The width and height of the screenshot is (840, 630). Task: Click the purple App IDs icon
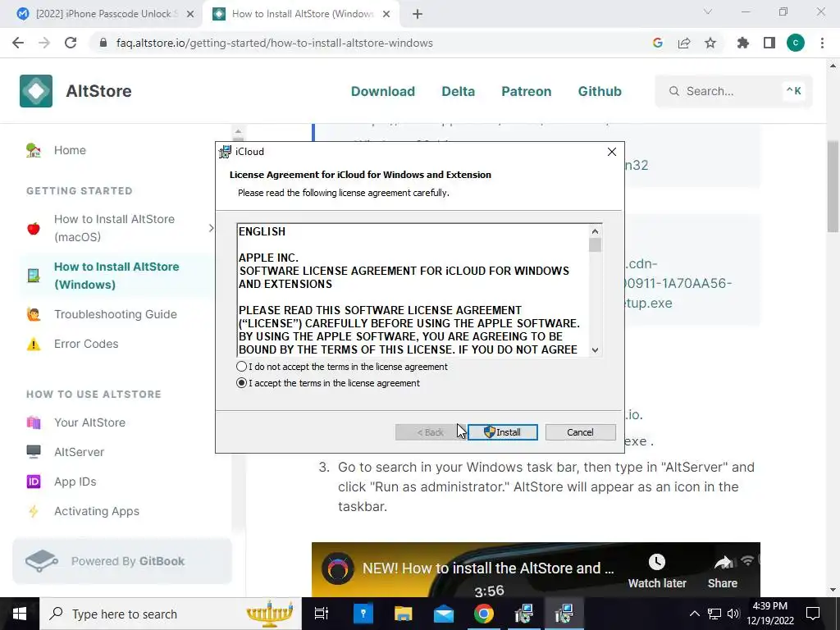(x=33, y=482)
